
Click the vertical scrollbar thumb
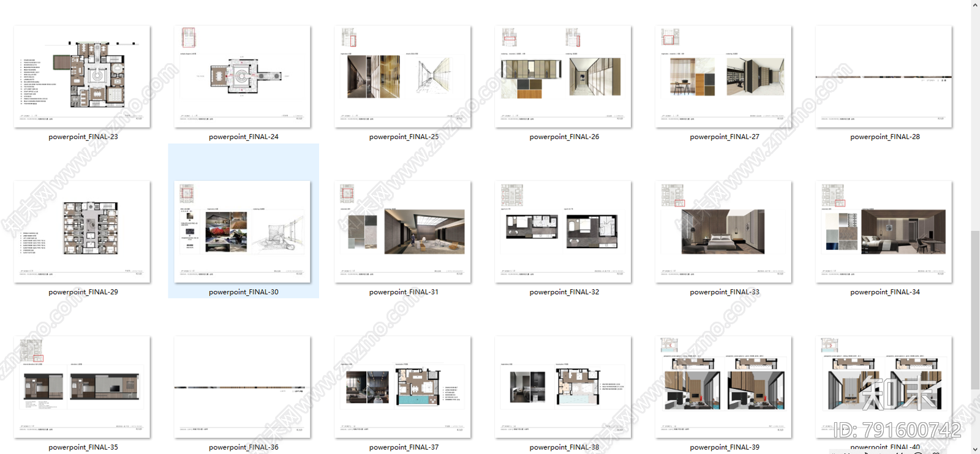point(975,309)
